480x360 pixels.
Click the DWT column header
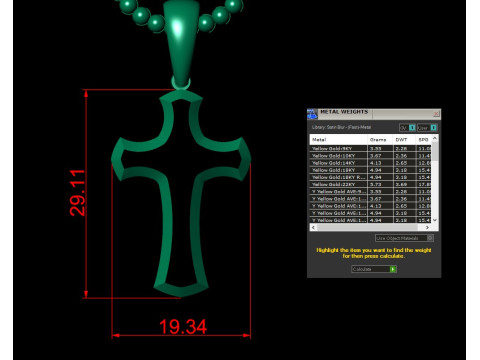click(404, 140)
